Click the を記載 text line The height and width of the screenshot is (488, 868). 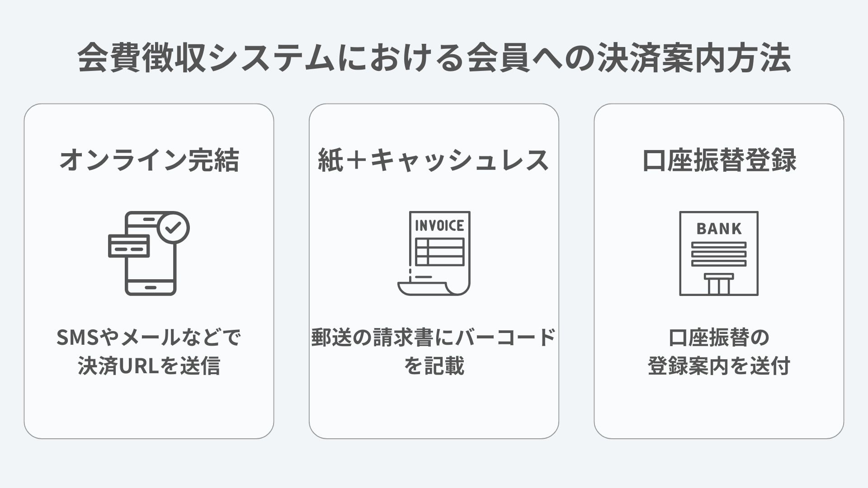434,366
